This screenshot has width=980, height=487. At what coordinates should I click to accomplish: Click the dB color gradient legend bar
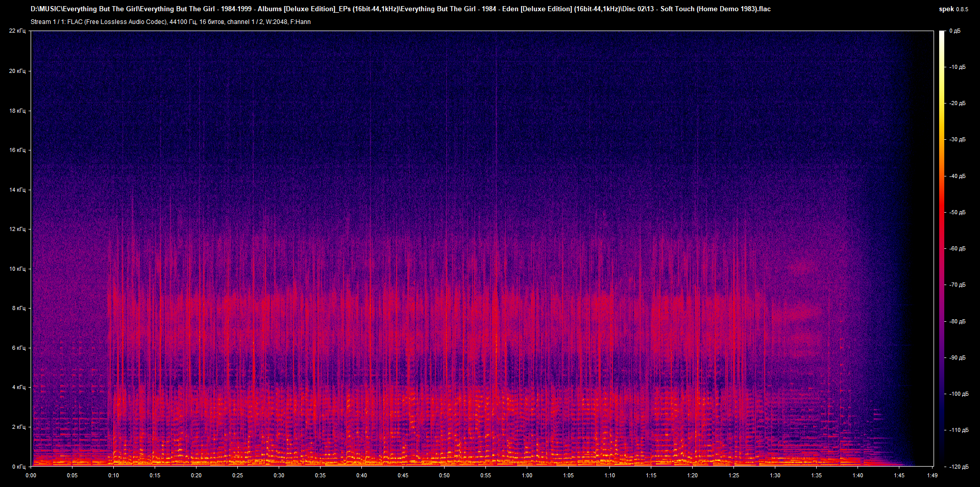click(x=942, y=248)
